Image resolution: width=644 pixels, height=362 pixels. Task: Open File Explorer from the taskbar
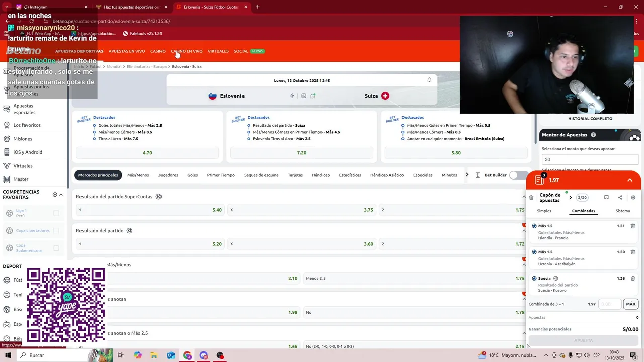pos(154,355)
